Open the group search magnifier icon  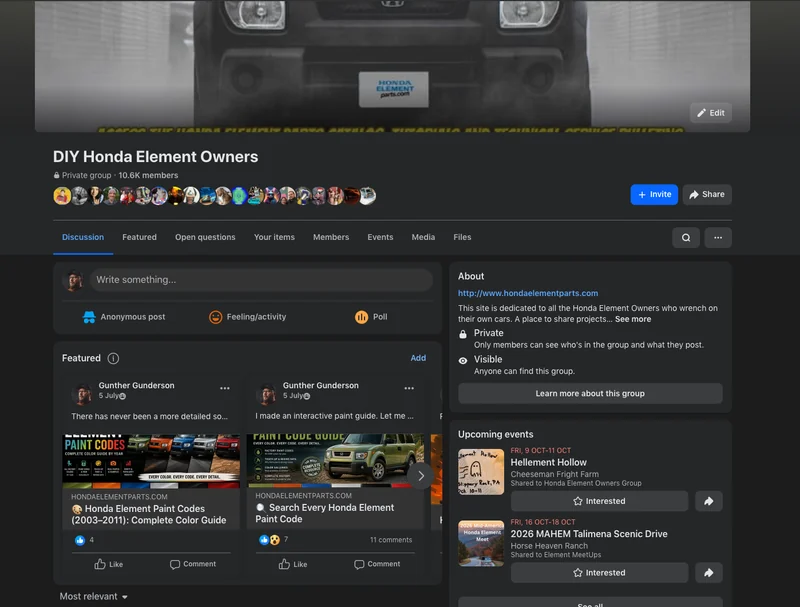(x=686, y=238)
